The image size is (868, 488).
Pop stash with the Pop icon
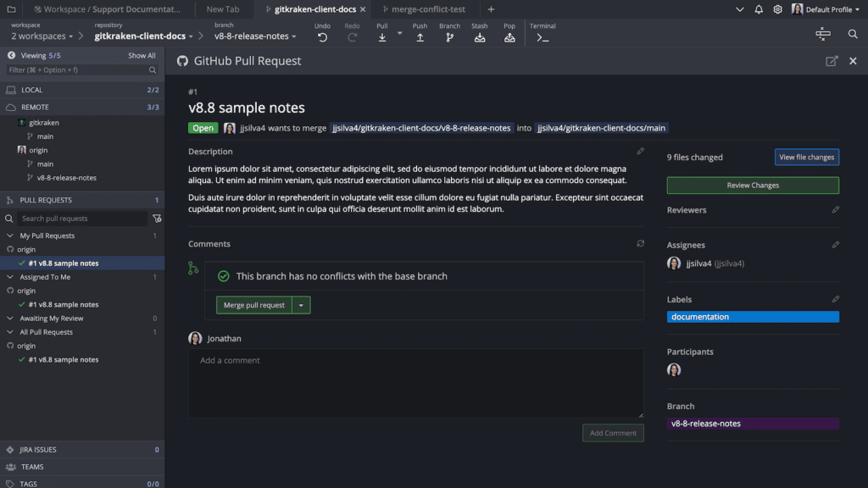tap(509, 37)
